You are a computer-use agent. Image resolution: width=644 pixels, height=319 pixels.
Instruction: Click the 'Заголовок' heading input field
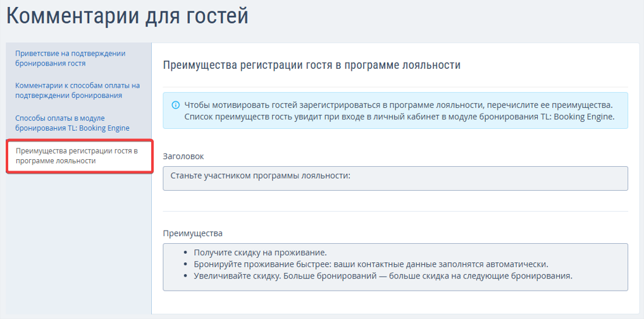395,178
